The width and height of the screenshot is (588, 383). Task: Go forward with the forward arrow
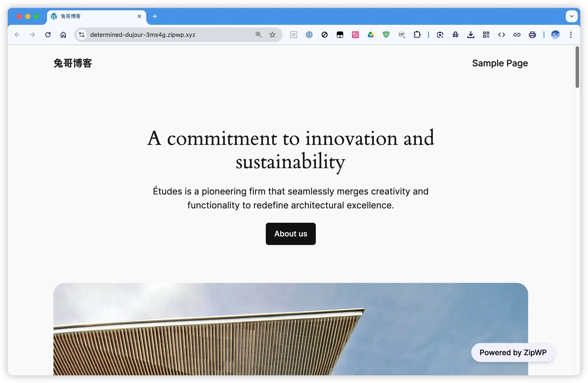[32, 35]
